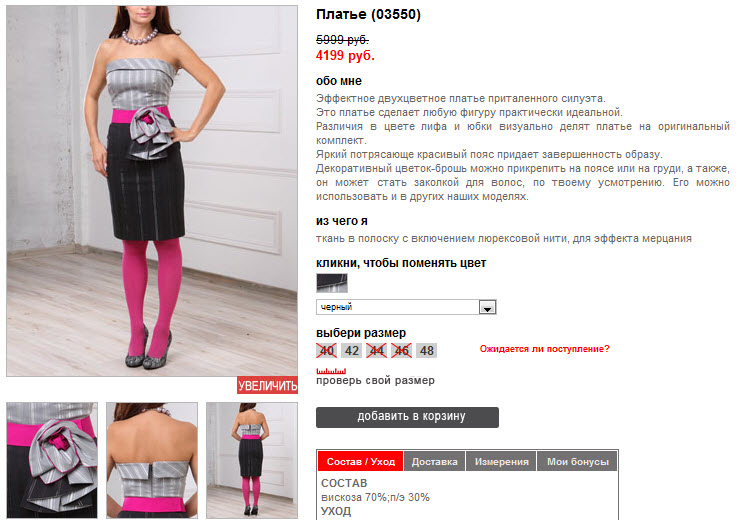Switch to the Доставка tab

coord(434,462)
